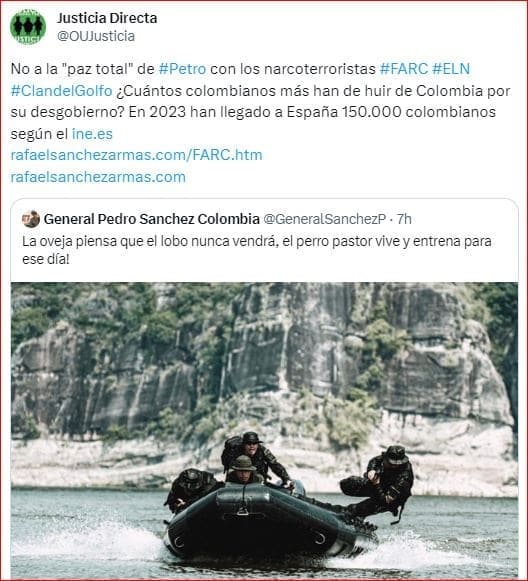The height and width of the screenshot is (581, 528).
Task: Open the #ClandelGolfo hashtag
Action: point(62,91)
